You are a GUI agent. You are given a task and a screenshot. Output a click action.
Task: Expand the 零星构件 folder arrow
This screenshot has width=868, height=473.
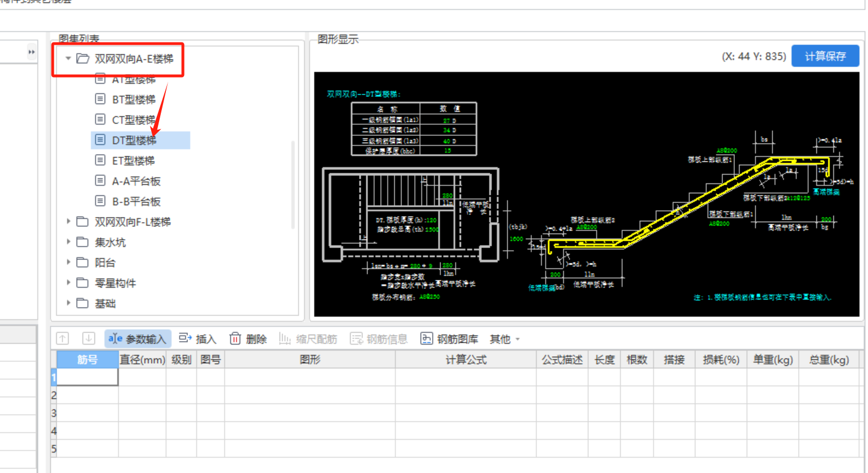pos(68,283)
